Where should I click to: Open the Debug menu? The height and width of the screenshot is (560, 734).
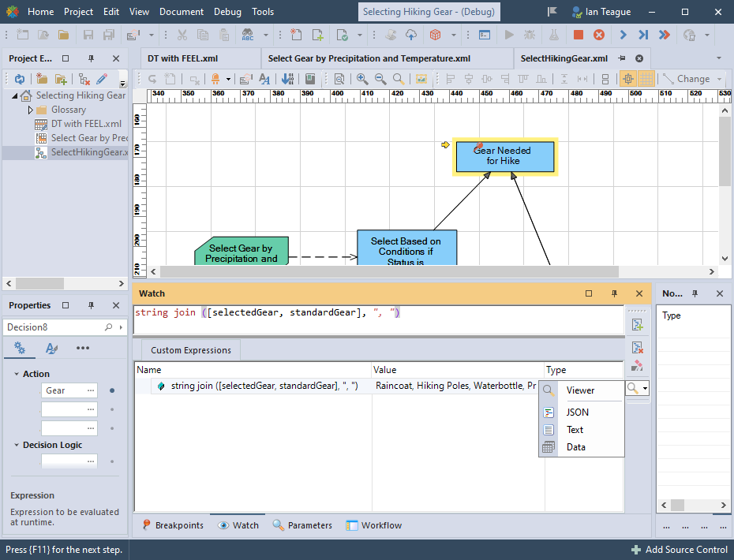coord(227,12)
